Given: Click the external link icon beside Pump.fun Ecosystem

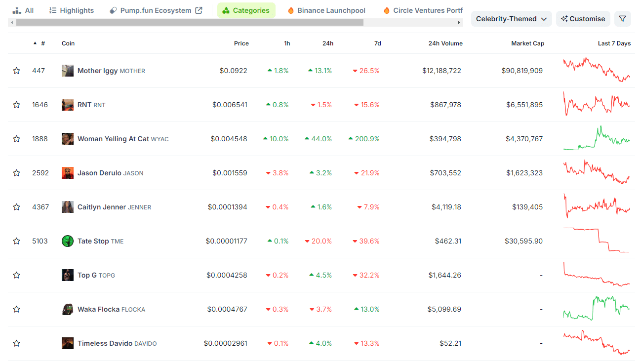Looking at the screenshot, I should [x=199, y=10].
